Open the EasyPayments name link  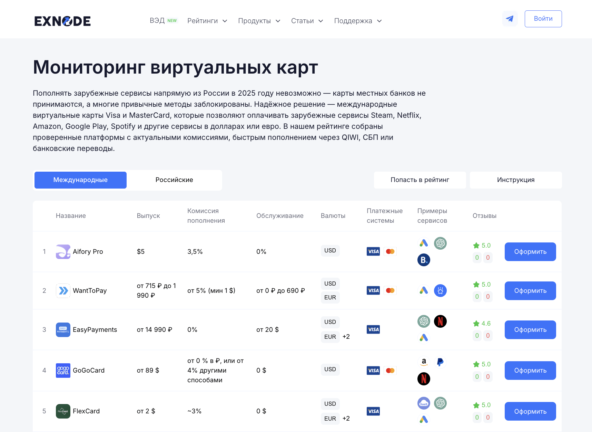[95, 330]
